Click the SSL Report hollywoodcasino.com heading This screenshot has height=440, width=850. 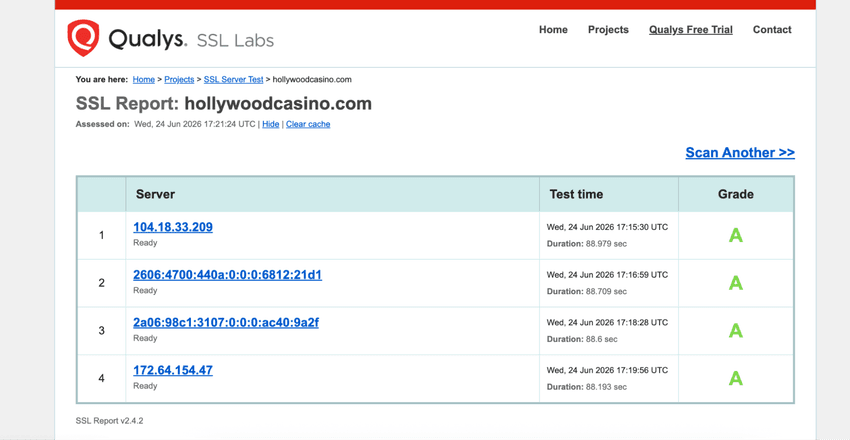(x=224, y=103)
